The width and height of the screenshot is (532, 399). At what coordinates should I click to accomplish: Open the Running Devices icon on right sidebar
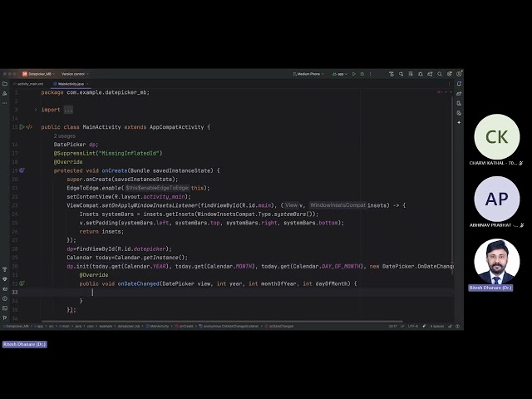pyautogui.click(x=459, y=113)
